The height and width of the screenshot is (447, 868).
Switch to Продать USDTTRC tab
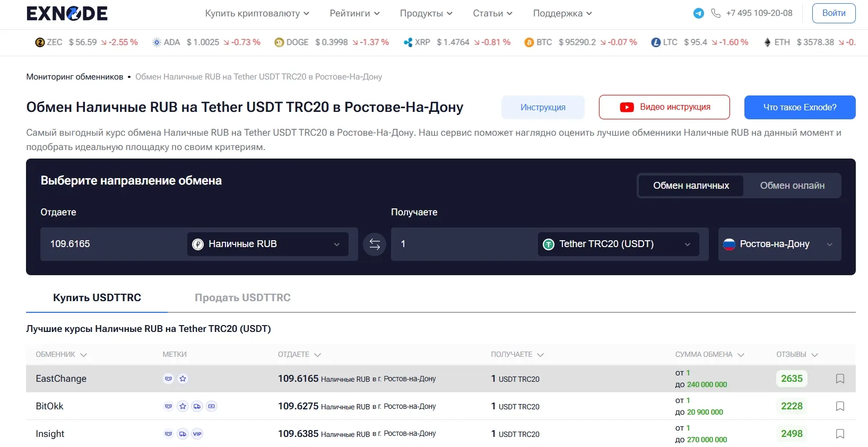tap(242, 297)
